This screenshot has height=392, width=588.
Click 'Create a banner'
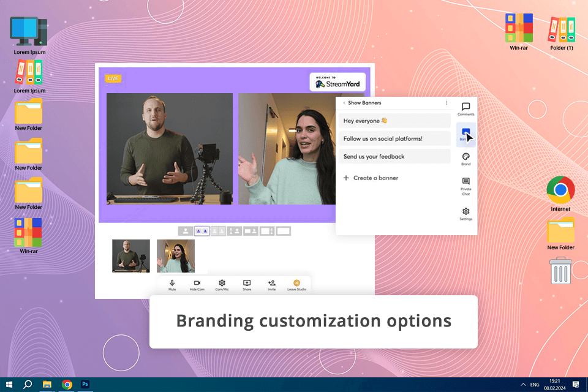point(371,178)
